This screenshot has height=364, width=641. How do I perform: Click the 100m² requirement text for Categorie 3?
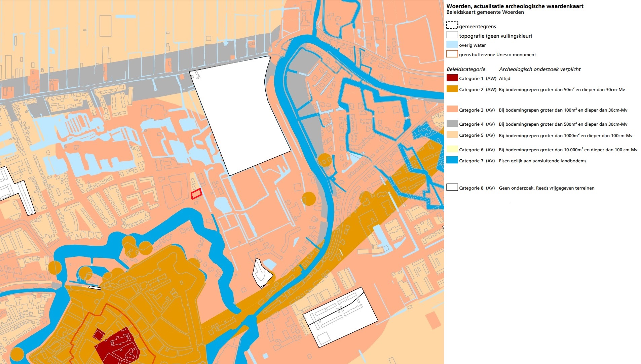[563, 110]
